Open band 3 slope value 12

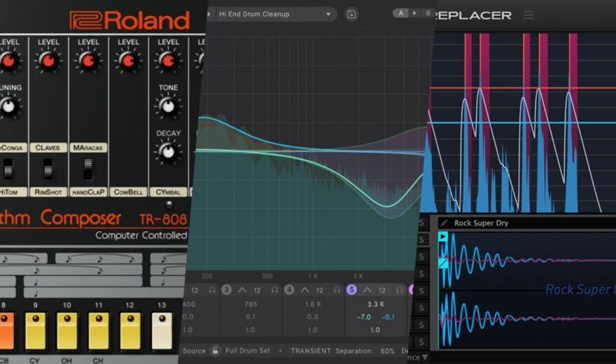coord(257,290)
